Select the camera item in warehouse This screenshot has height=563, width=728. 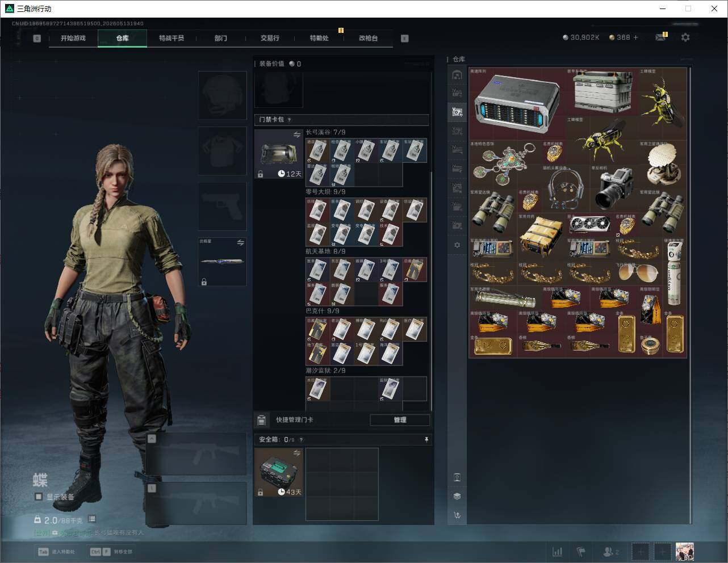coord(614,188)
